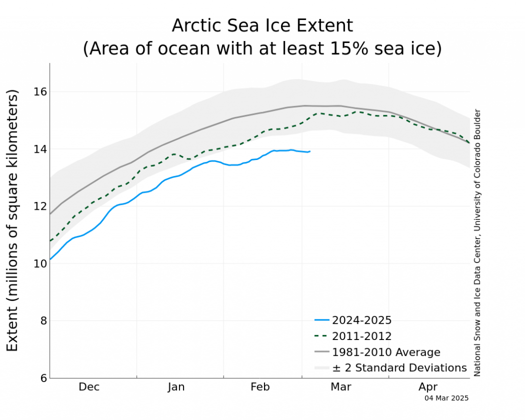
Task: Select the 1981-2010 Average legend label
Action: 386,352
